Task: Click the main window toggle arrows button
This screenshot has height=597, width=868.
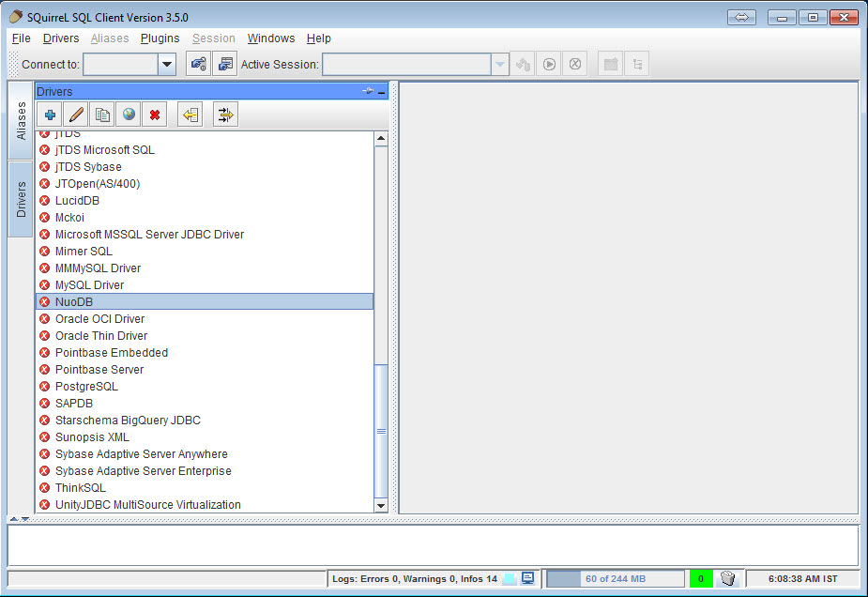Action: point(741,17)
